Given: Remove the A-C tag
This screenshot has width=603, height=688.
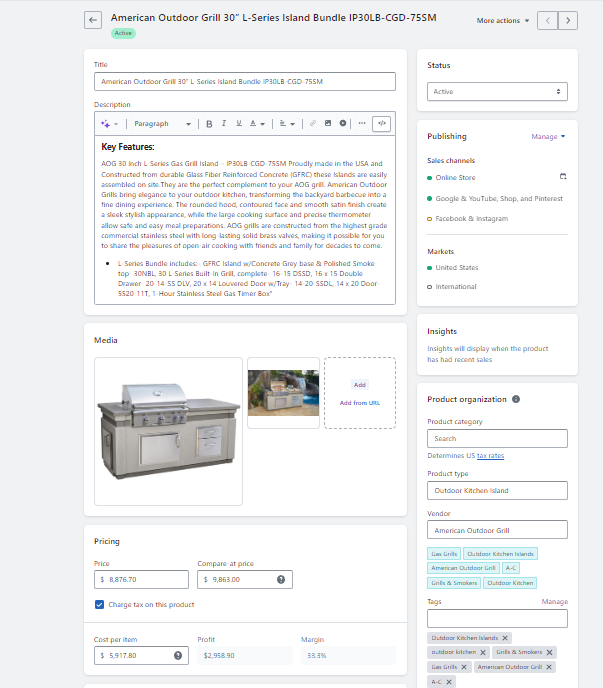Looking at the screenshot, I should coord(449,682).
